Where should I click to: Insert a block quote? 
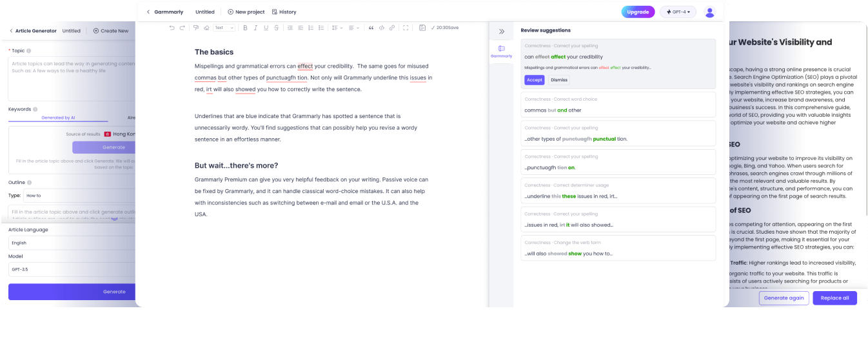371,28
